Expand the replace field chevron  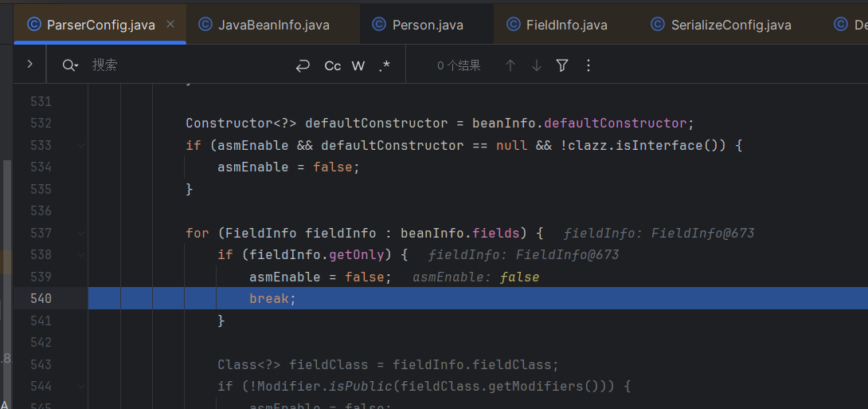[x=29, y=65]
